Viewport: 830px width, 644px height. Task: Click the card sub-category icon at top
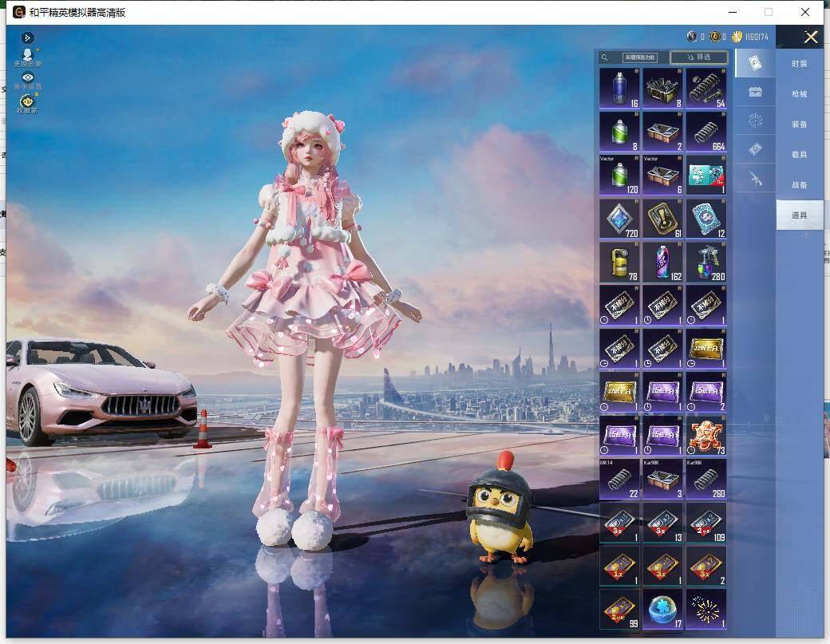755,63
